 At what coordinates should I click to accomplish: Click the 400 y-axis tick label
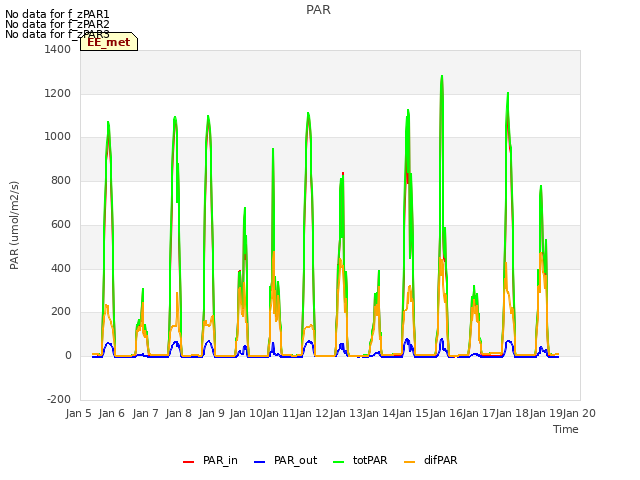61,268
